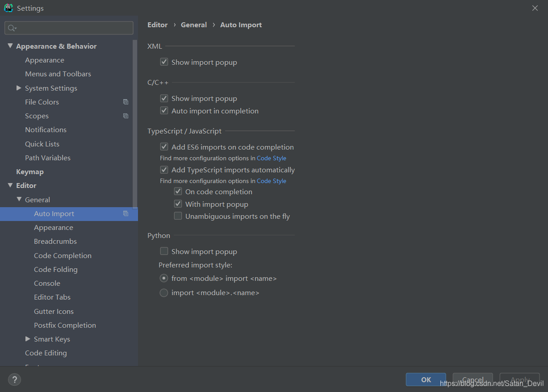Open Appearance under Editor General
This screenshot has height=392, width=548.
[x=54, y=228]
